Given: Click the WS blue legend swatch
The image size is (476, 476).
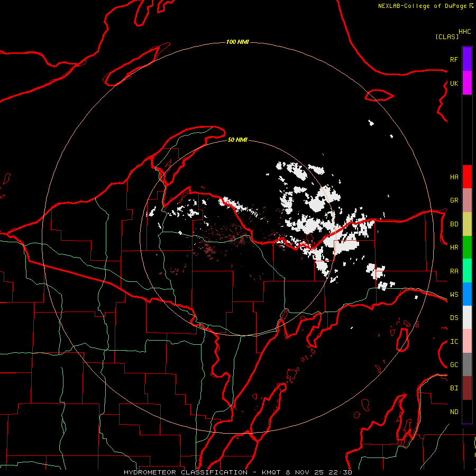Looking at the screenshot, I should click(467, 294).
